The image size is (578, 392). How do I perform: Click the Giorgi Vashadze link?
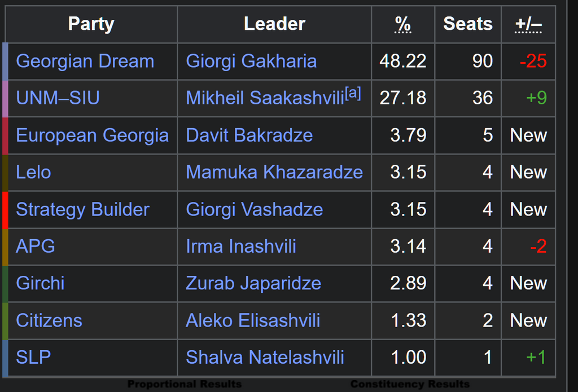tap(255, 209)
